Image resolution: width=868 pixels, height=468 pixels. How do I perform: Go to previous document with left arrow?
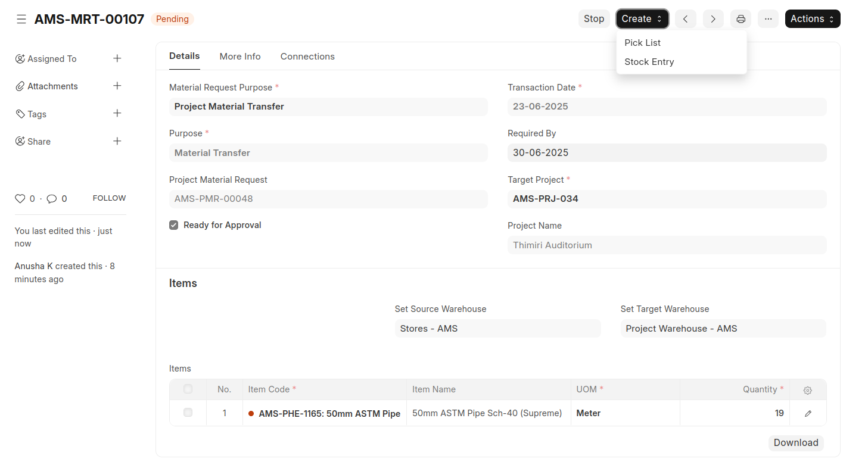pyautogui.click(x=685, y=19)
